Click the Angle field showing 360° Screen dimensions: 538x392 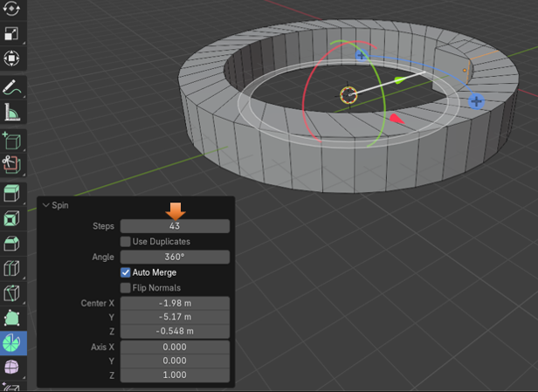tap(175, 257)
